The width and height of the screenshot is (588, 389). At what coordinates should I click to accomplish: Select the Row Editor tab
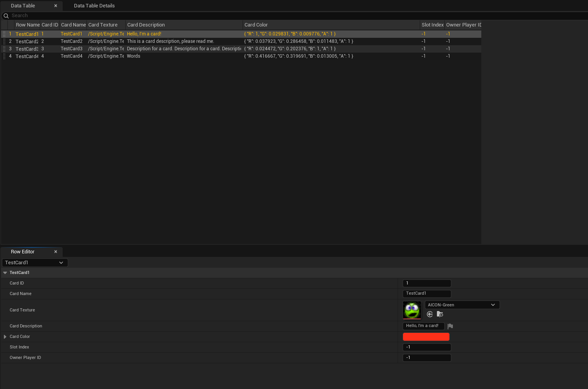point(23,252)
